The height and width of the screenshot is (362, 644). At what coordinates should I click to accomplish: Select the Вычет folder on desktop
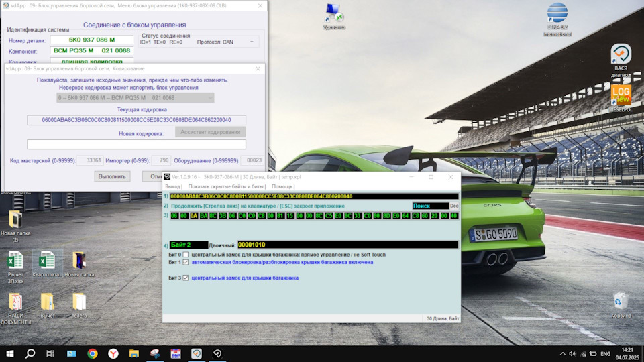[47, 306]
